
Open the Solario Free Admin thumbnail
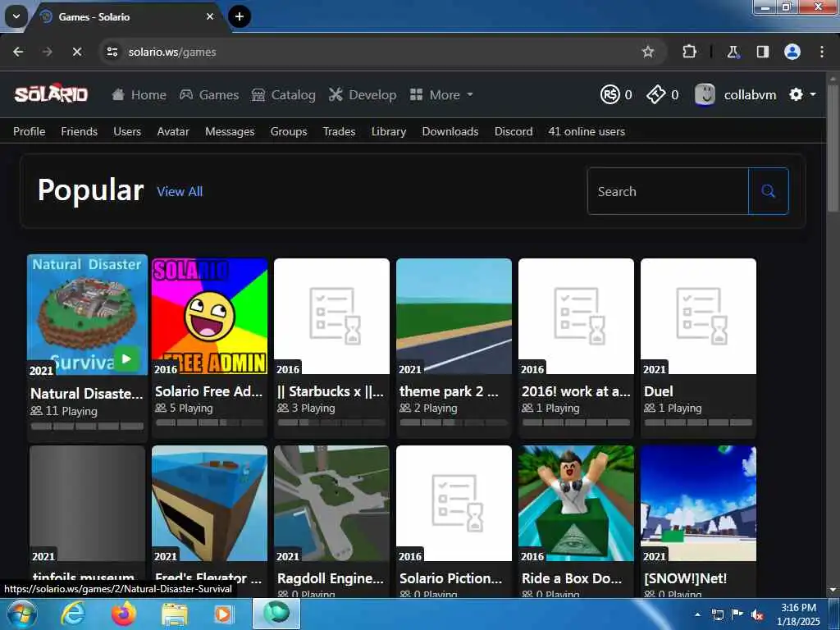tap(209, 316)
